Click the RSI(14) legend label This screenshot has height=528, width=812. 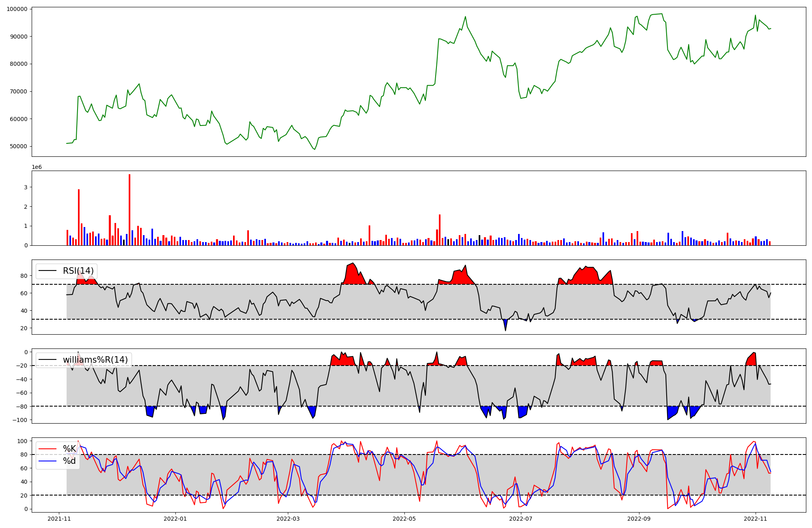point(78,271)
